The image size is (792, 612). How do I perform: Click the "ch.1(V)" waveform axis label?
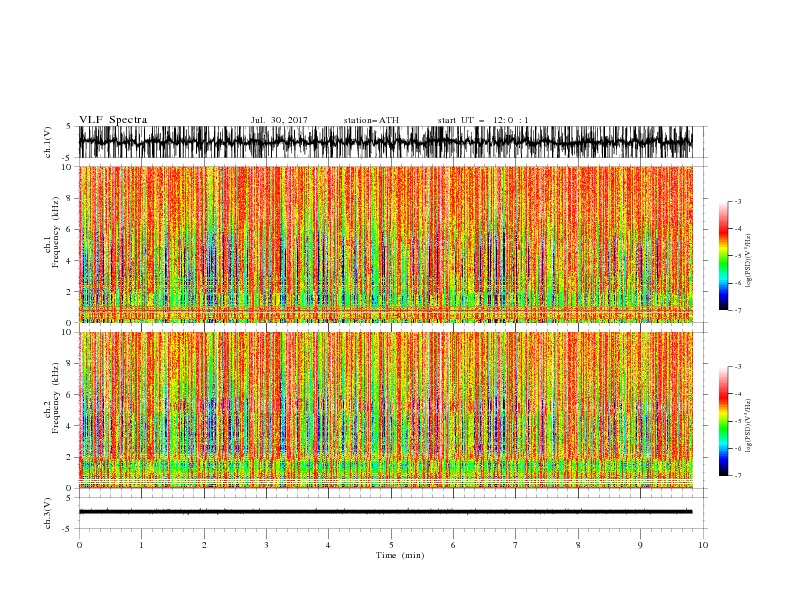click(48, 142)
